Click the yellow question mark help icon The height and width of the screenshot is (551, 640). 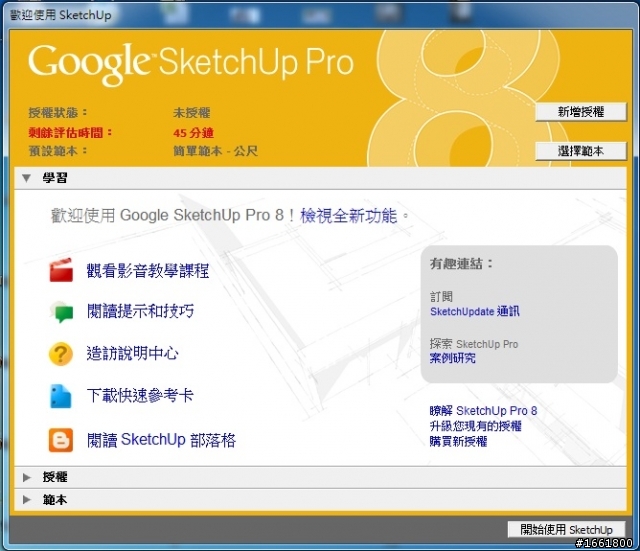point(61,353)
